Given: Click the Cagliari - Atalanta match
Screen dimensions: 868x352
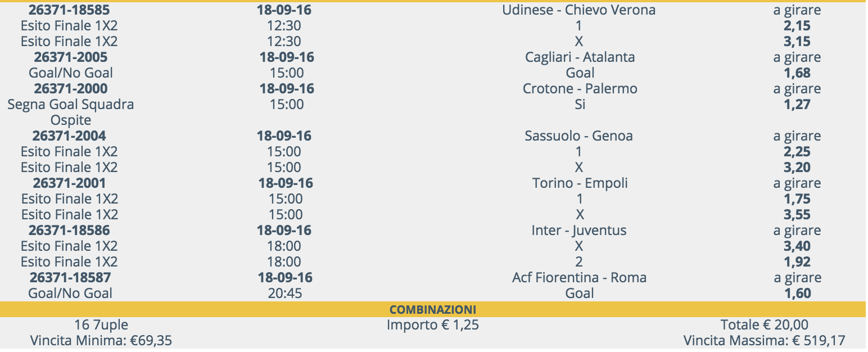Looking at the screenshot, I should pos(580,57).
